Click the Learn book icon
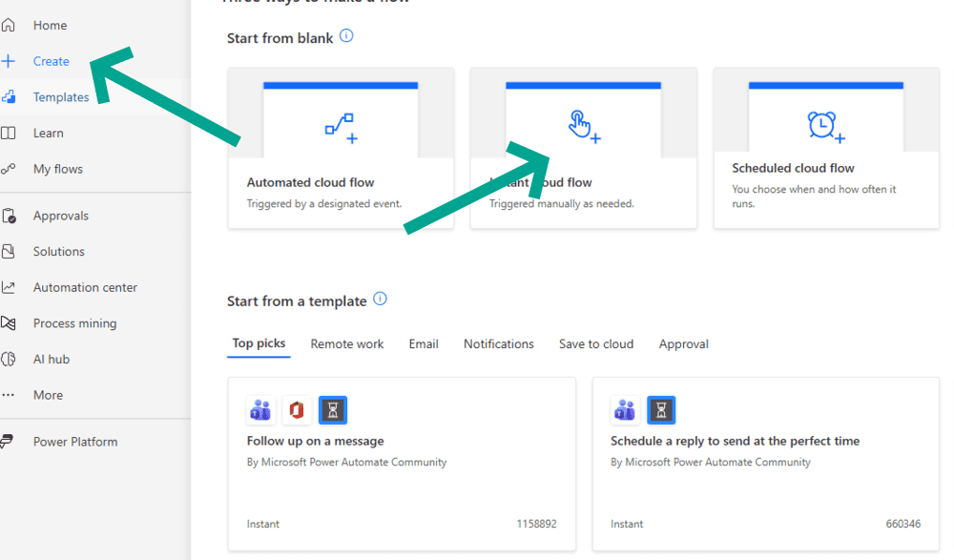 click(x=8, y=133)
